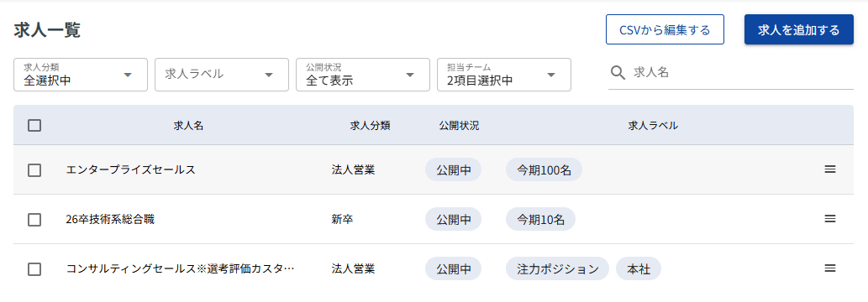The image size is (868, 302).
Task: Open the エンタープライズセールス job link
Action: [x=130, y=169]
